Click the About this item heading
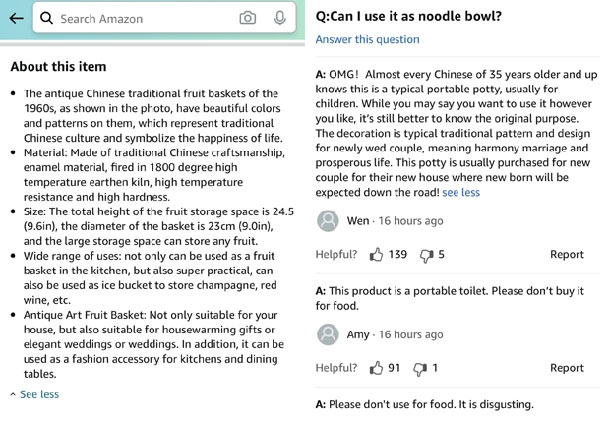 click(x=58, y=67)
